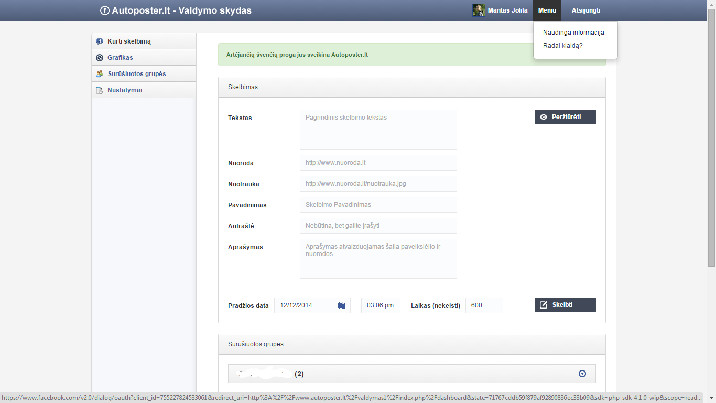Image resolution: width=716 pixels, height=403 pixels.
Task: Select the last sidebar item with page icon
Action: pos(124,90)
